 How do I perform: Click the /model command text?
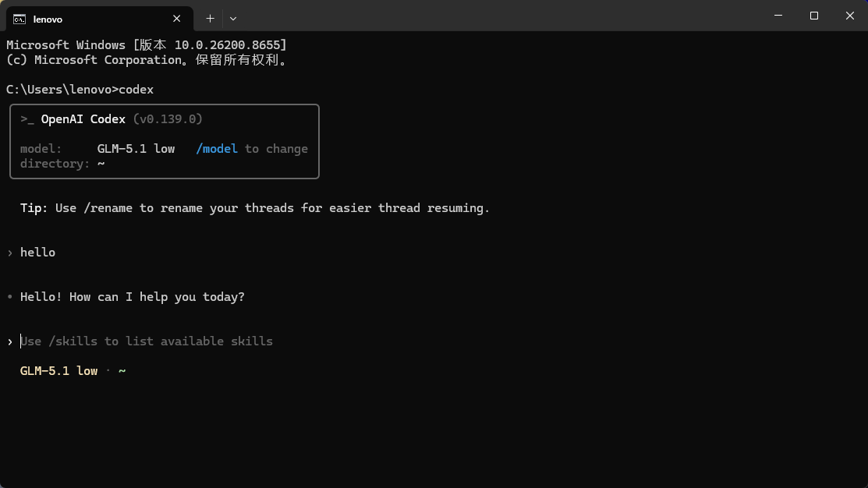pos(217,149)
